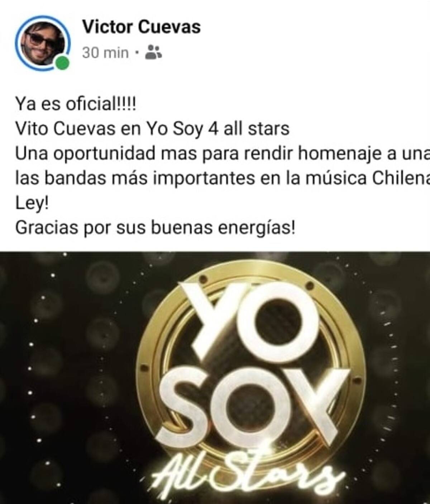Click the 'Ley!' text line
430x504 pixels.
click(x=32, y=203)
